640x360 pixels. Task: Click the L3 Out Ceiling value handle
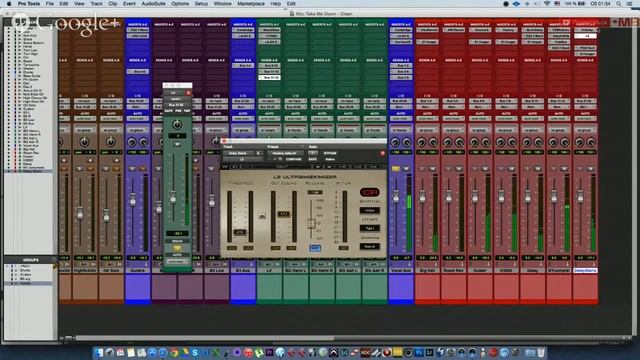pos(284,214)
